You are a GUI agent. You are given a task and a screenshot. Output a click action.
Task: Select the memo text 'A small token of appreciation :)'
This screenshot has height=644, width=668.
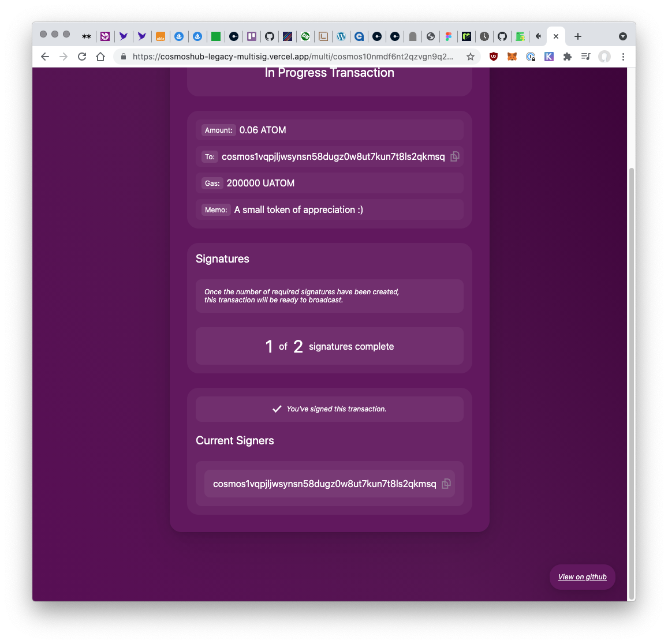(x=298, y=209)
